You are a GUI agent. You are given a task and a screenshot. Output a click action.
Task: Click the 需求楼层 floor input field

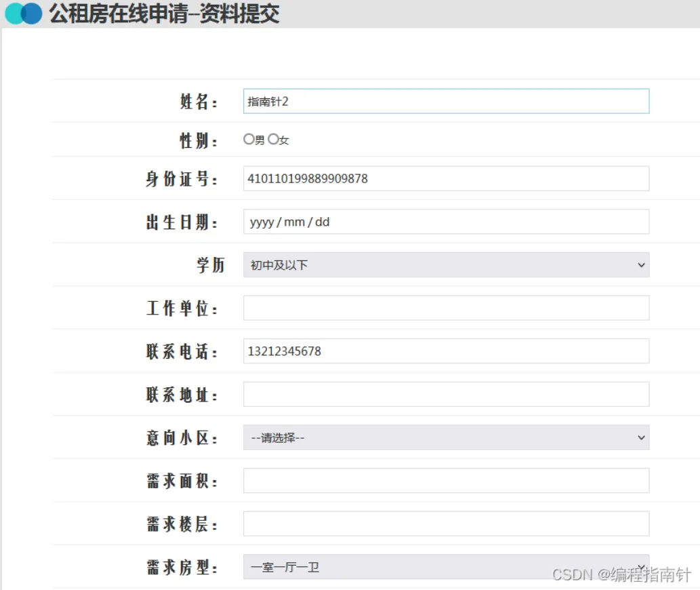click(x=446, y=524)
